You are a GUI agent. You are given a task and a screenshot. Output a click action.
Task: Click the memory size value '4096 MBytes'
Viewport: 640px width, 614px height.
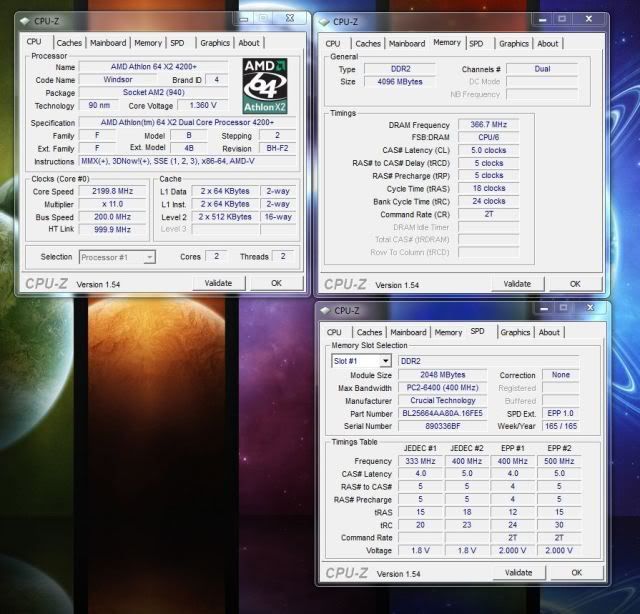tap(400, 82)
